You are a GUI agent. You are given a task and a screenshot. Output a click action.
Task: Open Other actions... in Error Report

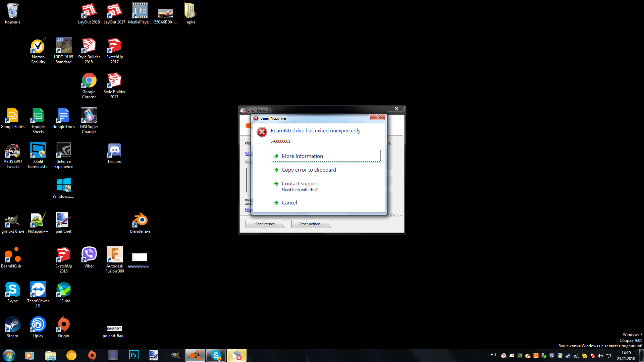tap(311, 224)
